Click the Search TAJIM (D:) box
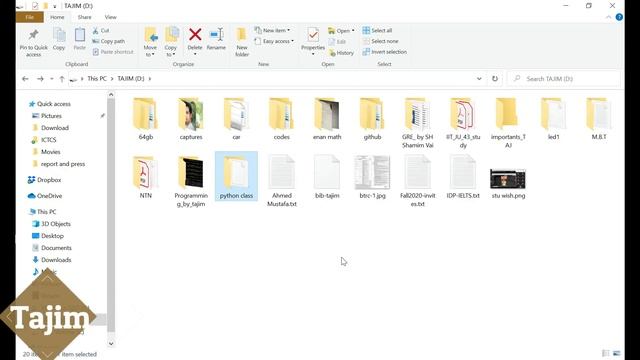 coord(564,78)
